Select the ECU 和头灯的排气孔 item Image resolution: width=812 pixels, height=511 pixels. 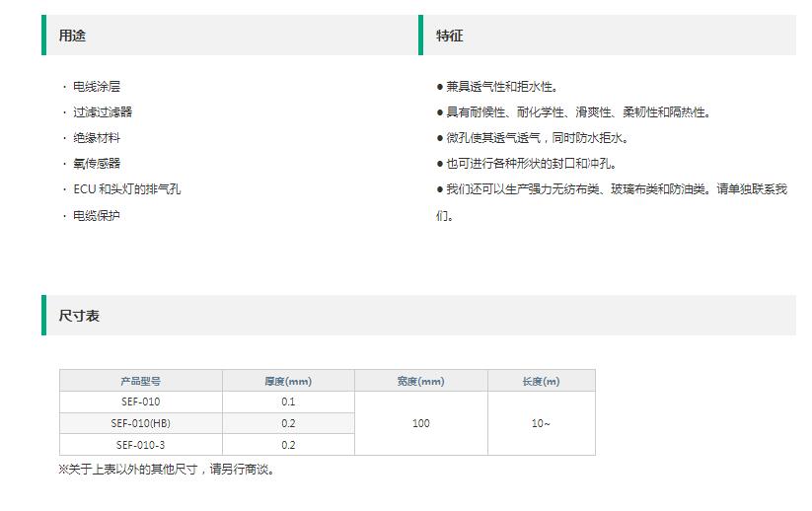[x=127, y=189]
